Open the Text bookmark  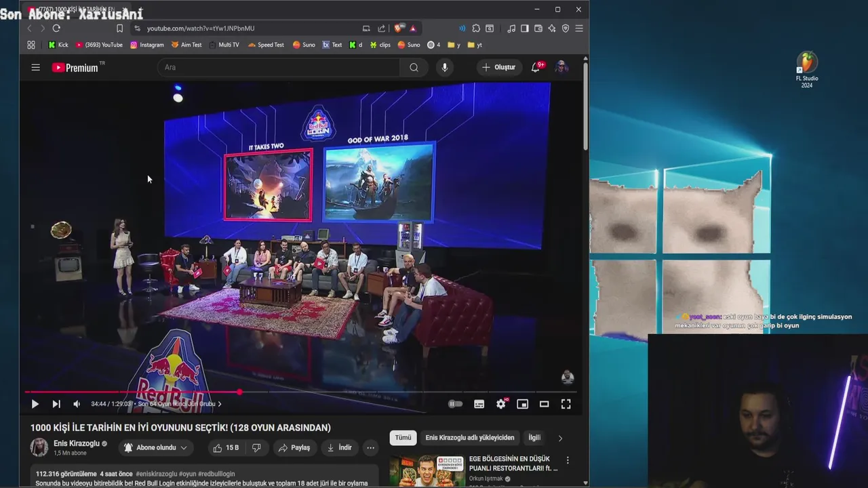332,45
